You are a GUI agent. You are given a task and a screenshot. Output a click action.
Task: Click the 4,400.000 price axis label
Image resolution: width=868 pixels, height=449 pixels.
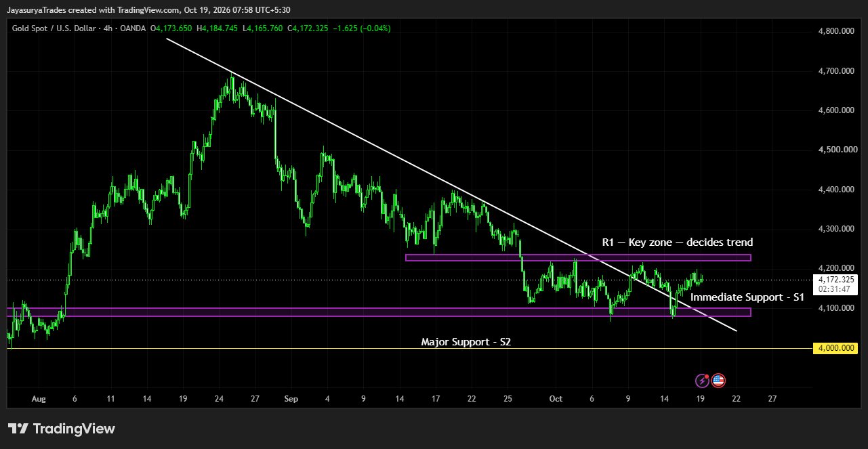pos(838,190)
